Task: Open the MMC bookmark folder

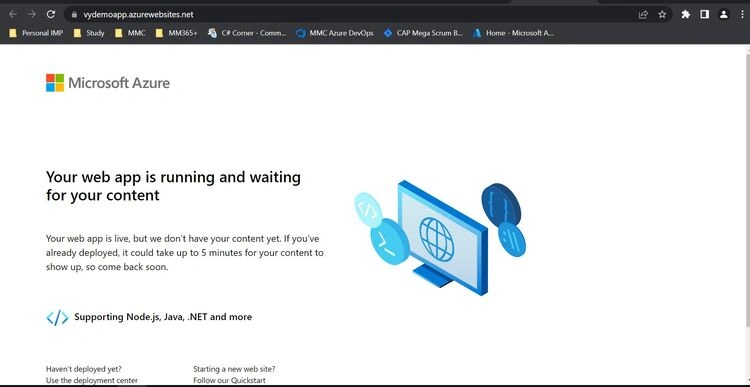Action: coord(130,33)
